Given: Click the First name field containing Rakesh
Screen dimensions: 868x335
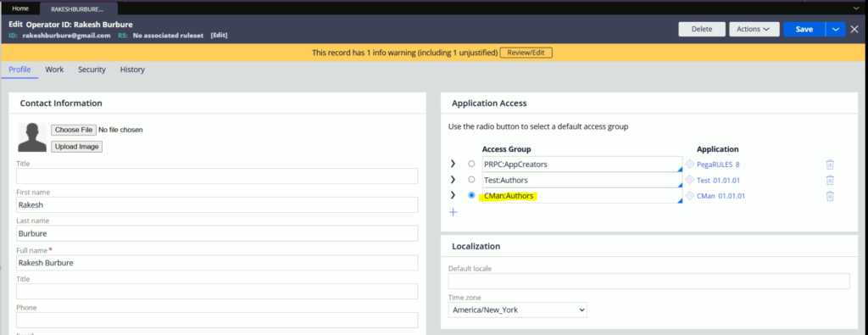Looking at the screenshot, I should [x=217, y=205].
